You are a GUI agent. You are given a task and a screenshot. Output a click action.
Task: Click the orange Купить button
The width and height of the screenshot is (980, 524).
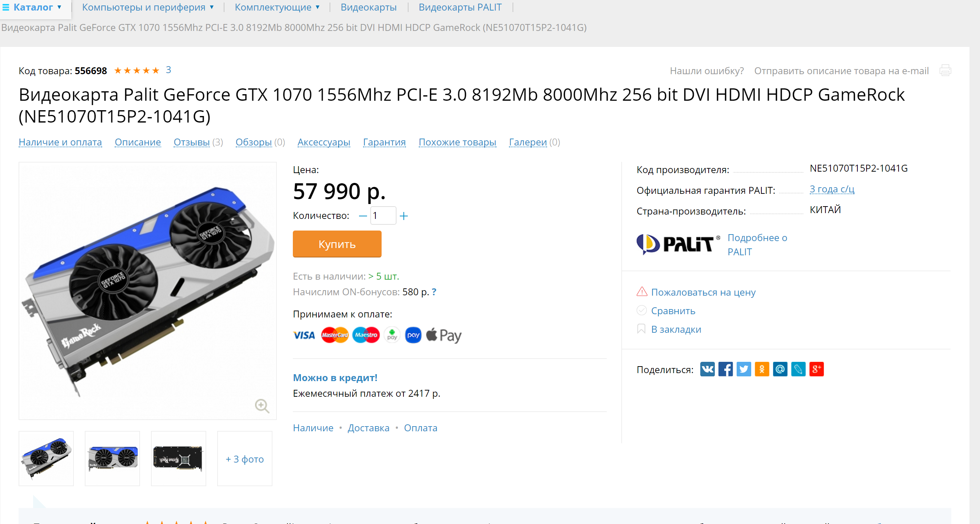pos(337,244)
